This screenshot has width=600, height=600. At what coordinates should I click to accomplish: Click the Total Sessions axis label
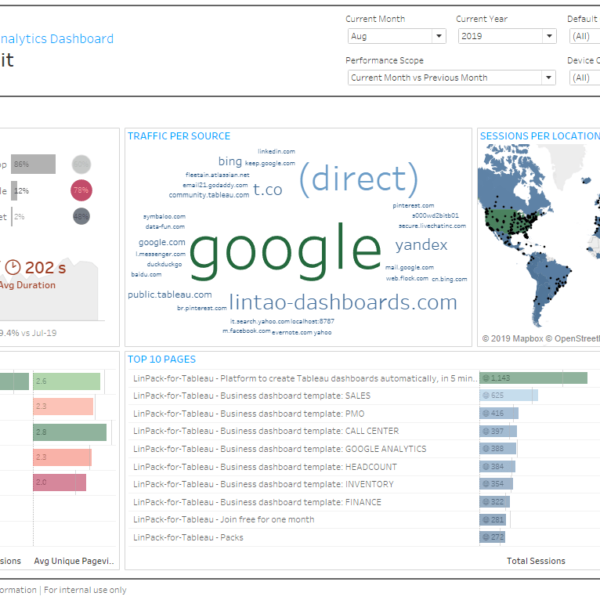click(536, 561)
